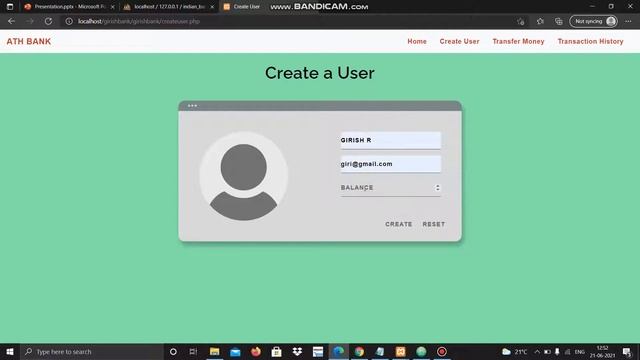Show hidden system tray icons

point(537,351)
